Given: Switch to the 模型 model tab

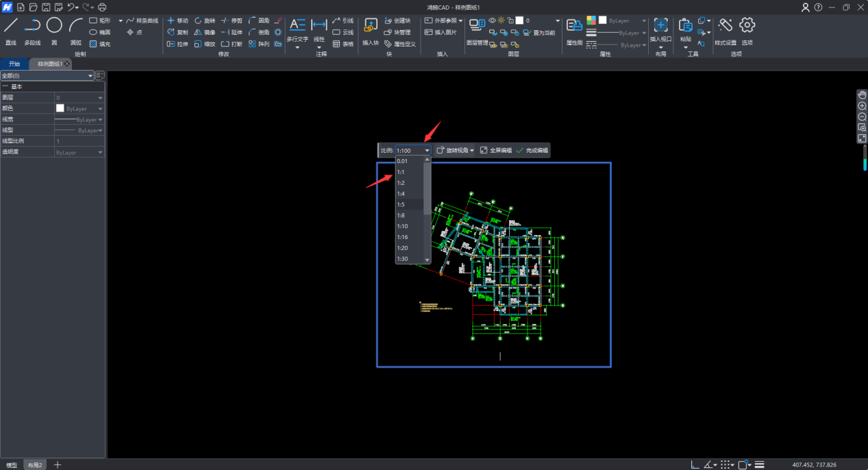Looking at the screenshot, I should [x=12, y=465].
